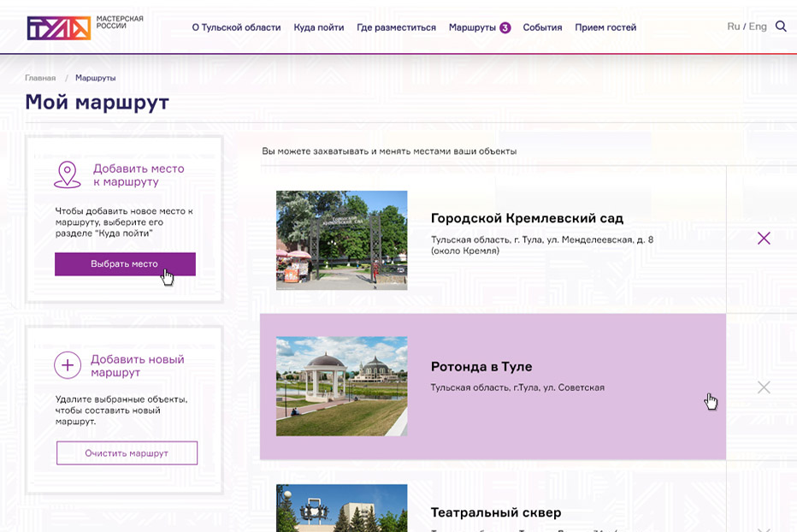Click the Выбрать место button

pyautogui.click(x=125, y=264)
